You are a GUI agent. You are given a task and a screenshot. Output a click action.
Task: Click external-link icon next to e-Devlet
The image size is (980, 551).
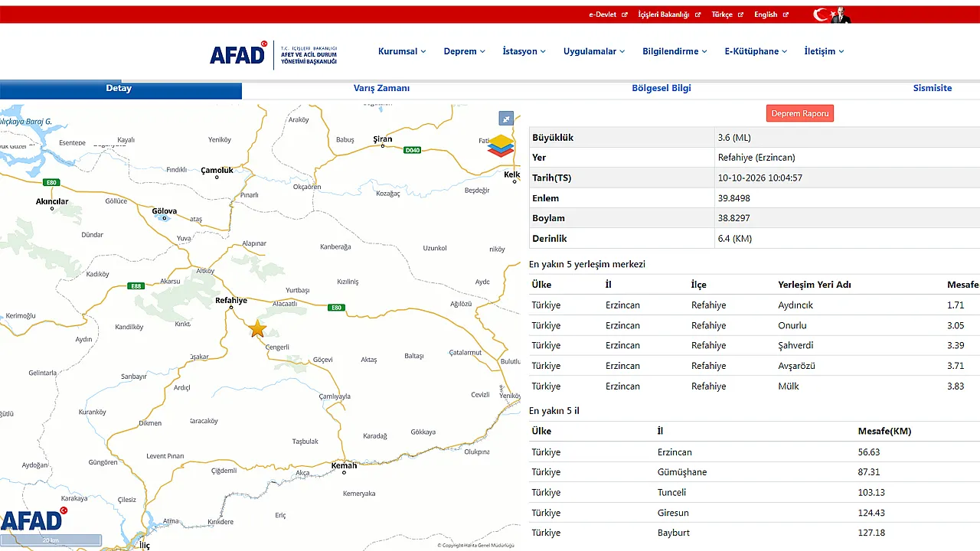click(x=624, y=15)
